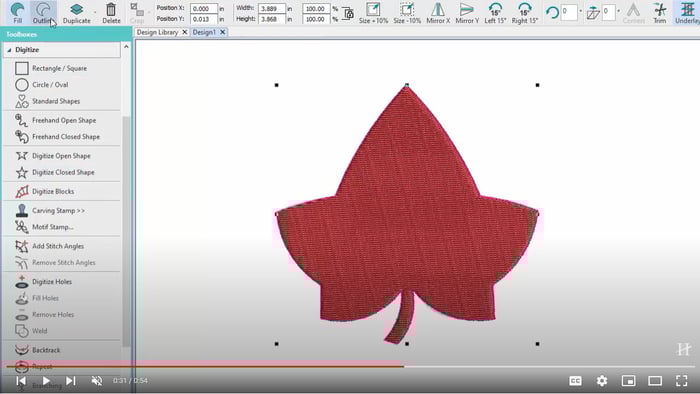Screen dimensions: 700x394
Task: Close the Design Library tab
Action: click(184, 32)
